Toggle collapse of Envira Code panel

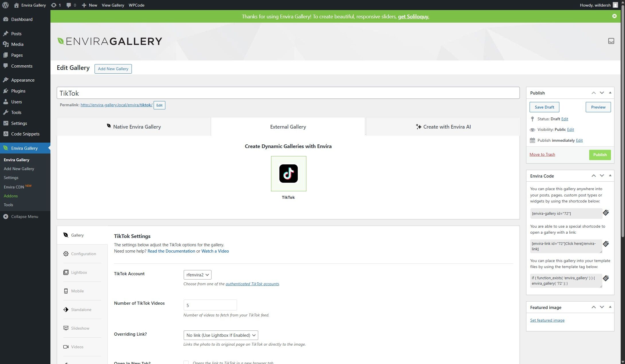click(610, 176)
